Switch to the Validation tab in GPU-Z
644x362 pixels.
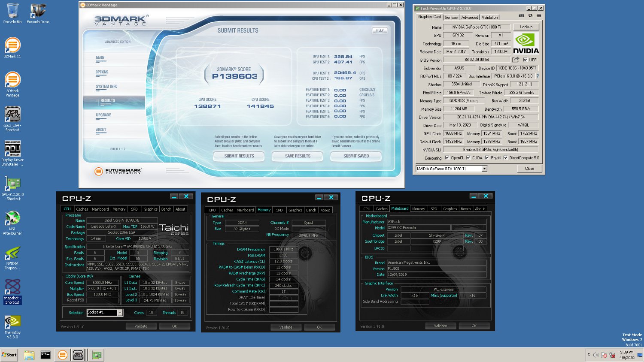tap(489, 17)
